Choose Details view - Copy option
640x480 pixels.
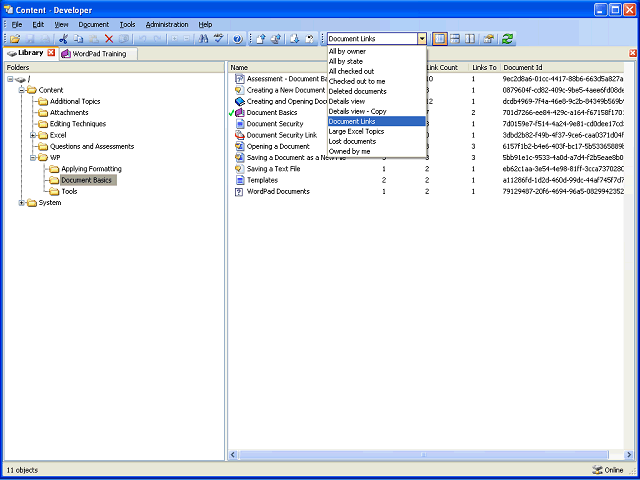[x=376, y=111]
